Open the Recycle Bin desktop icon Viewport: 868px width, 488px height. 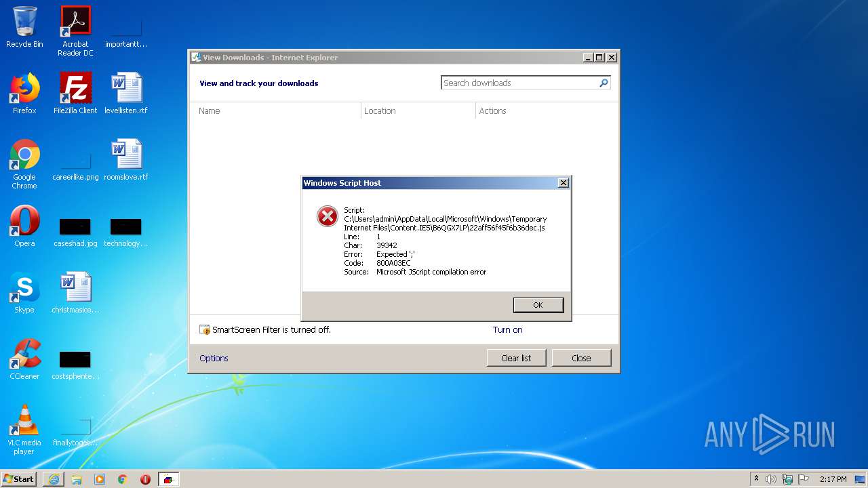[24, 27]
